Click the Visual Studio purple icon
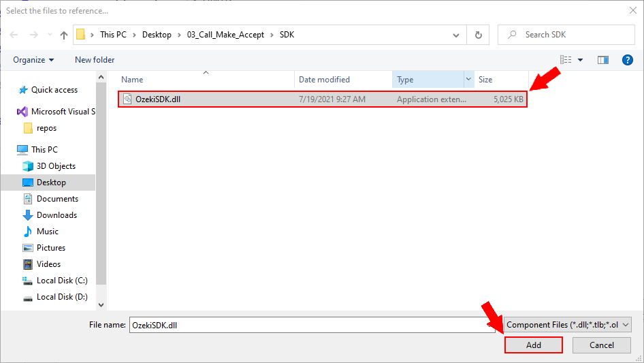 pyautogui.click(x=22, y=112)
